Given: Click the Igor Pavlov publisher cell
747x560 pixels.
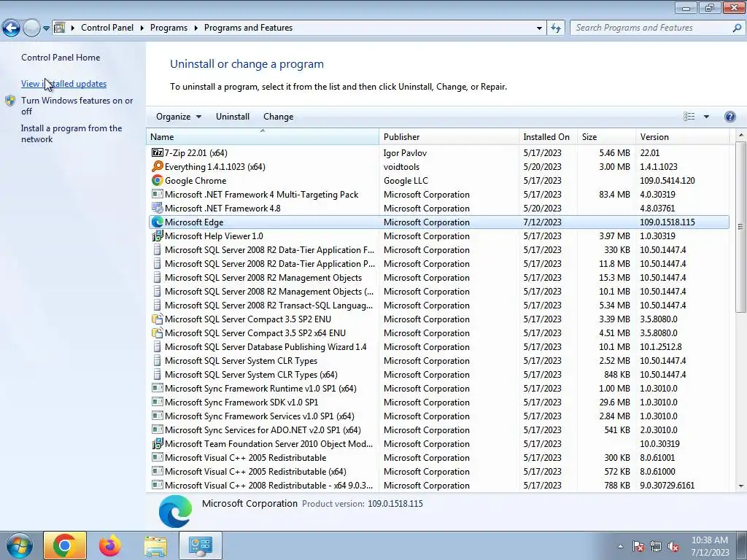Looking at the screenshot, I should click(405, 153).
